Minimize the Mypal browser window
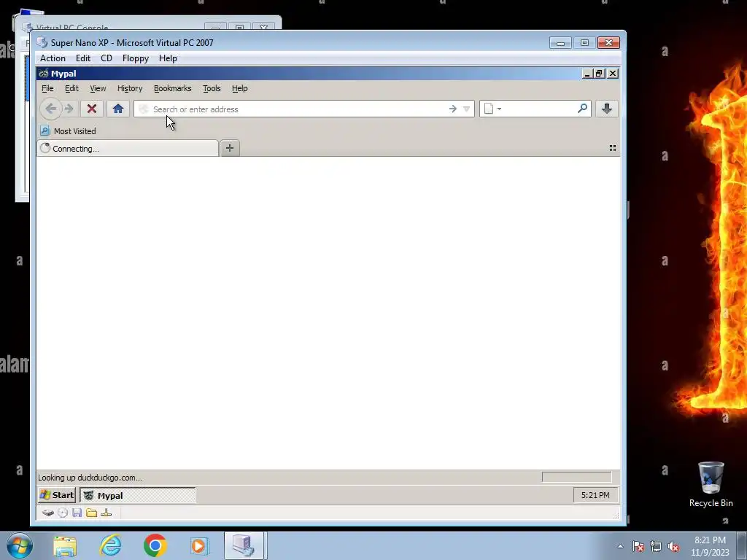Screen dimensions: 747x560 point(587,74)
